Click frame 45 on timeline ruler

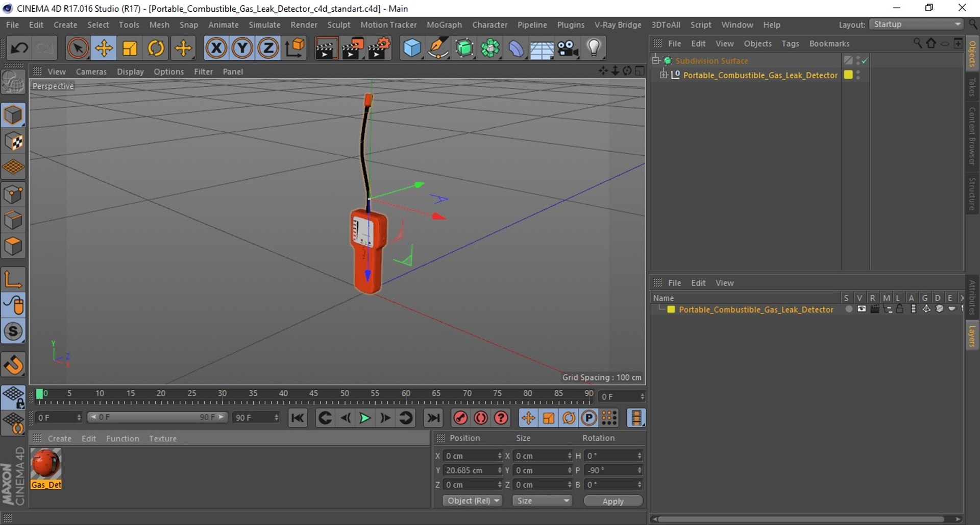point(313,394)
